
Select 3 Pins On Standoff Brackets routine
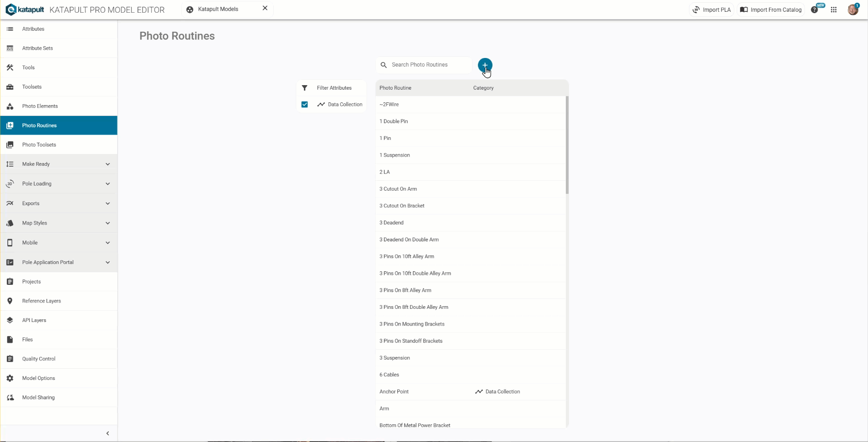(x=471, y=341)
